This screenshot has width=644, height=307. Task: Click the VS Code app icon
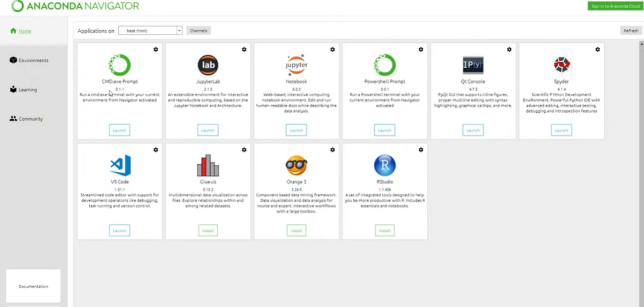pos(120,165)
